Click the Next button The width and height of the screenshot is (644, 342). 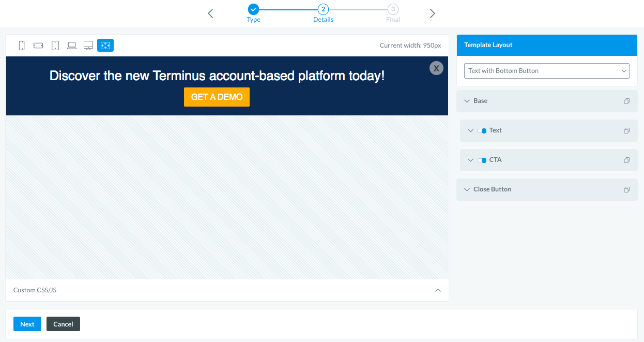[27, 324]
